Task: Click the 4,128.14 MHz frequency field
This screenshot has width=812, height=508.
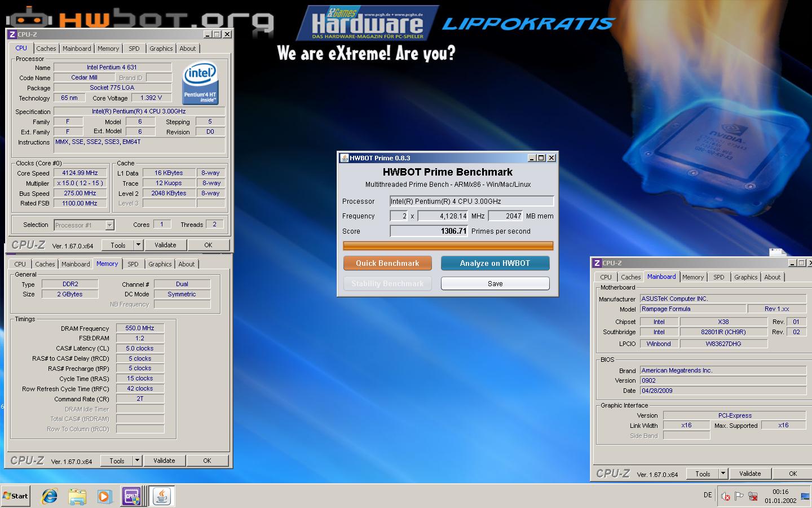Action: point(443,216)
